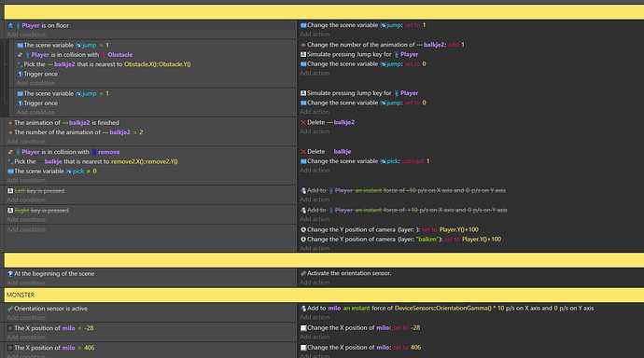644x358 pixels.
Task: Click "Add condition" under "Left key is pressed"
Action: pyautogui.click(x=26, y=200)
